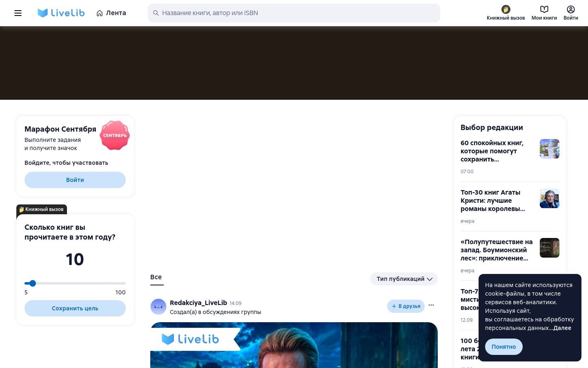Click Далее in cookie notice
588x368 pixels.
pyautogui.click(x=562, y=328)
